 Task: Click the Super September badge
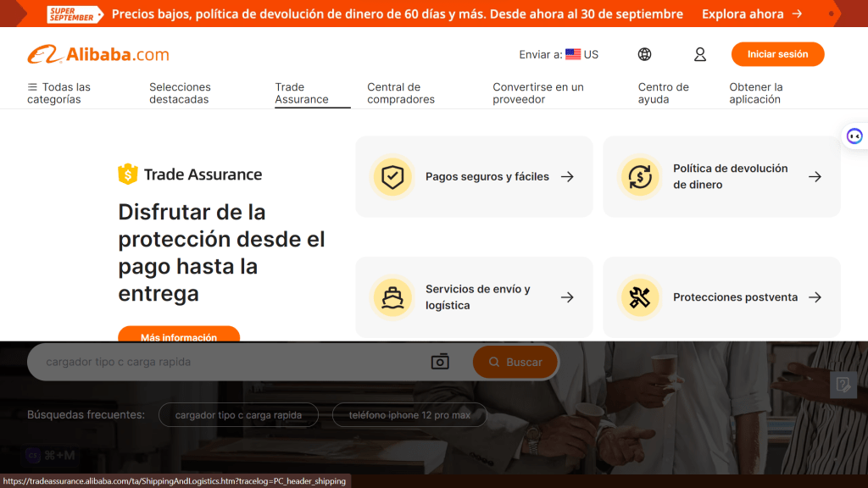75,14
